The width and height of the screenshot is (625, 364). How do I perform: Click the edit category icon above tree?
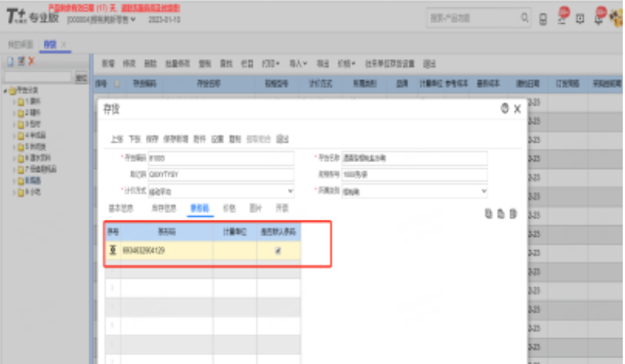pos(21,61)
